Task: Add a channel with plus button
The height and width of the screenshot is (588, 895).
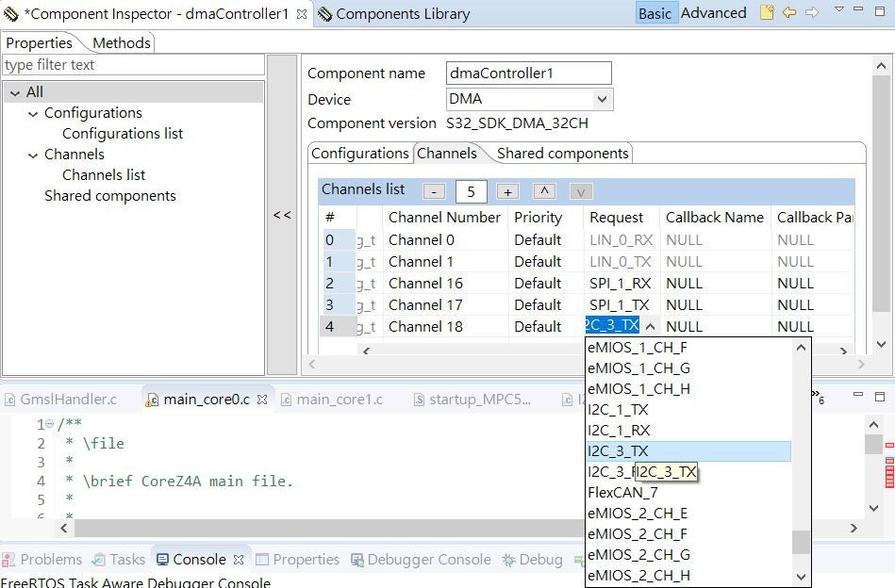Action: [507, 191]
